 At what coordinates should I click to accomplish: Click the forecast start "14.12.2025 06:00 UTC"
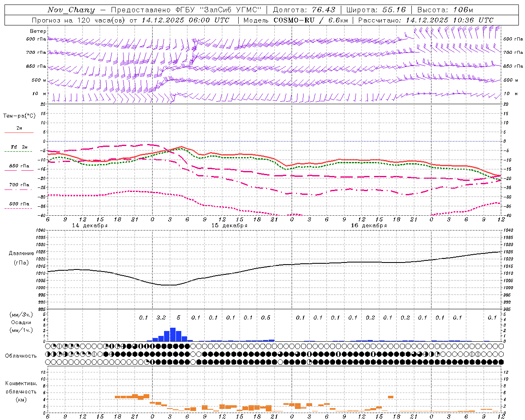[185, 20]
